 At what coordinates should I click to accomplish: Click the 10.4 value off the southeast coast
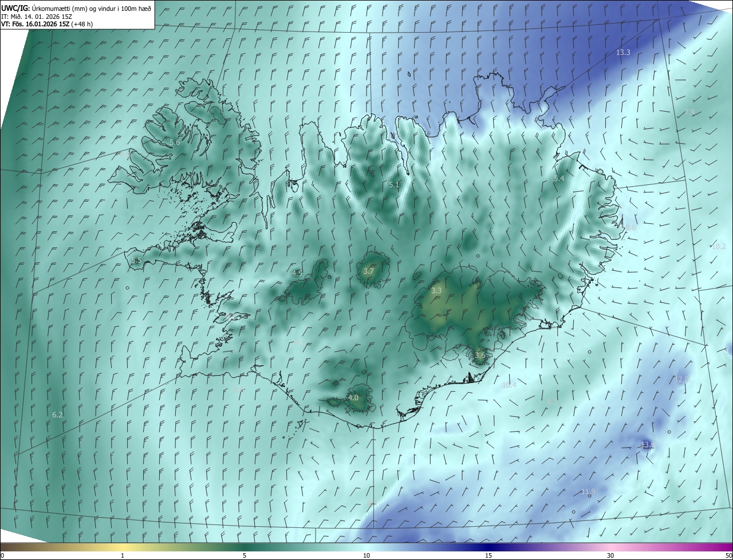point(509,385)
